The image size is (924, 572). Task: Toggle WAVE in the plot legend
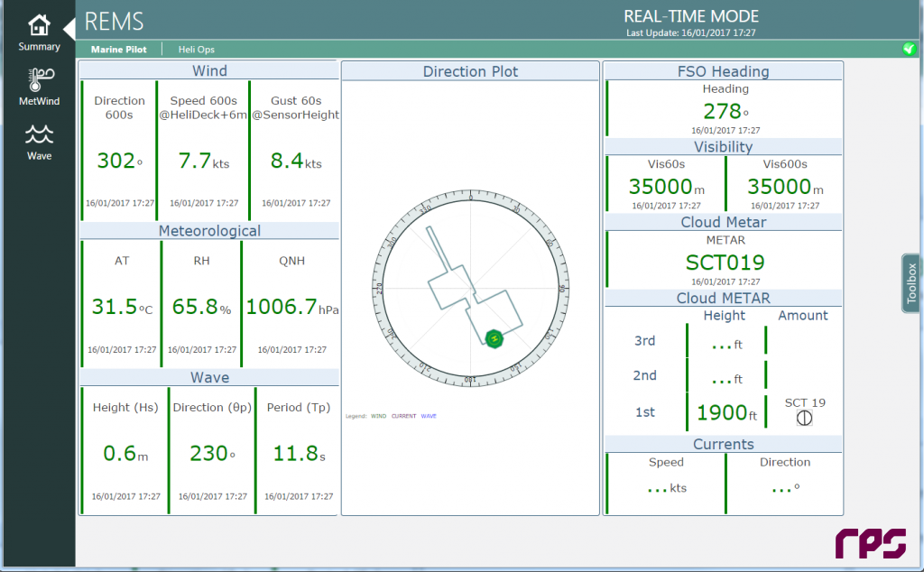click(429, 416)
